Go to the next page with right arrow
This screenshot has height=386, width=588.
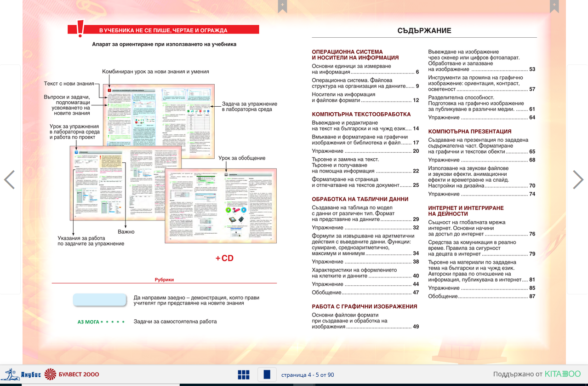(578, 180)
